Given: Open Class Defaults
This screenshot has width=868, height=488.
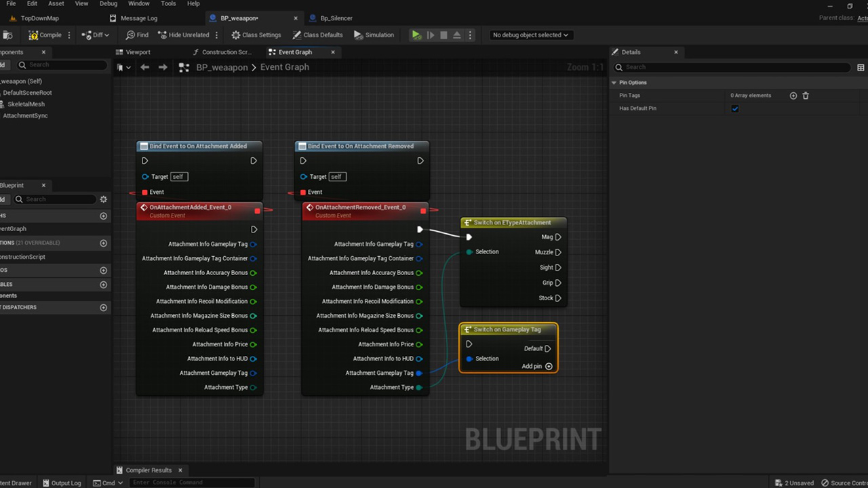Looking at the screenshot, I should pos(317,35).
